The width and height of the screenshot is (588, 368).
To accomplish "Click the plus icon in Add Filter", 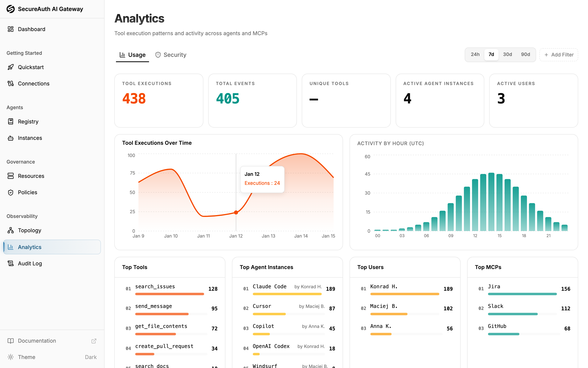I will [x=546, y=55].
